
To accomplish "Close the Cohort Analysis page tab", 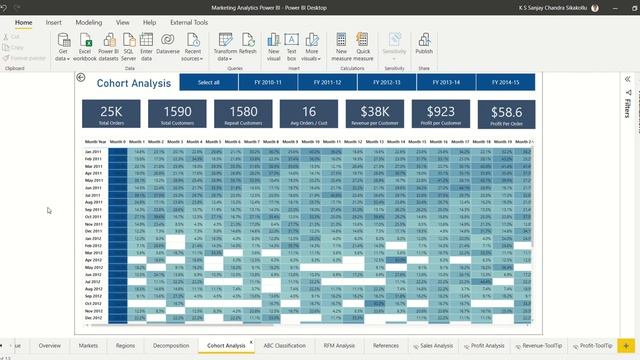I will (x=251, y=342).
